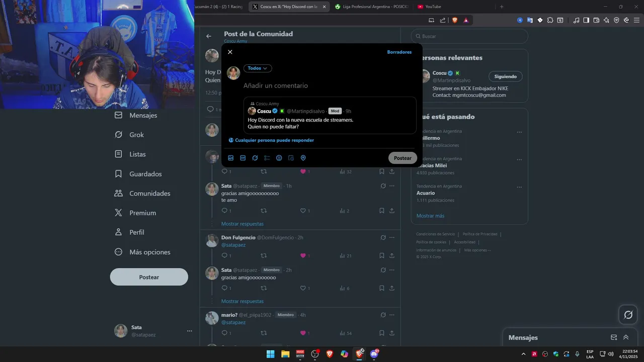Open Mostrar respuestas under Sata 1h reply
Screen dimensions: 644x362
[x=243, y=224]
